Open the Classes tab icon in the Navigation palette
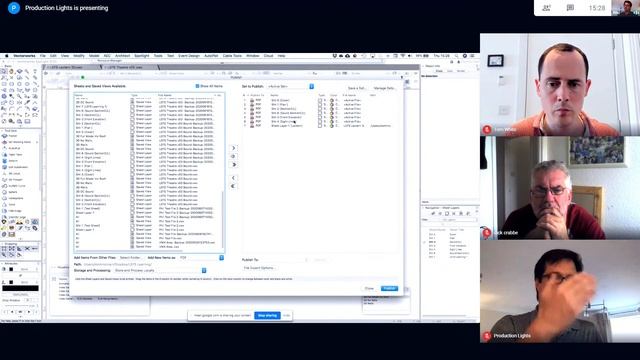The height and width of the screenshot is (360, 640). click(433, 213)
